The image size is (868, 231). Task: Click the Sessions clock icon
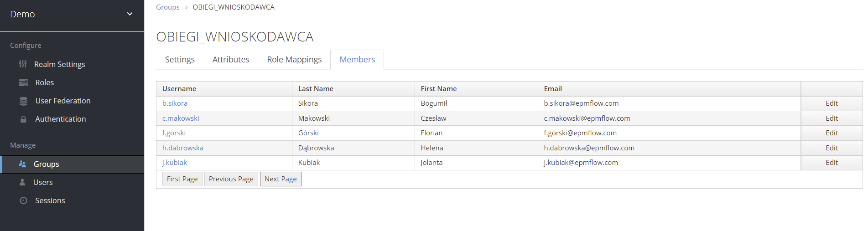pos(23,200)
